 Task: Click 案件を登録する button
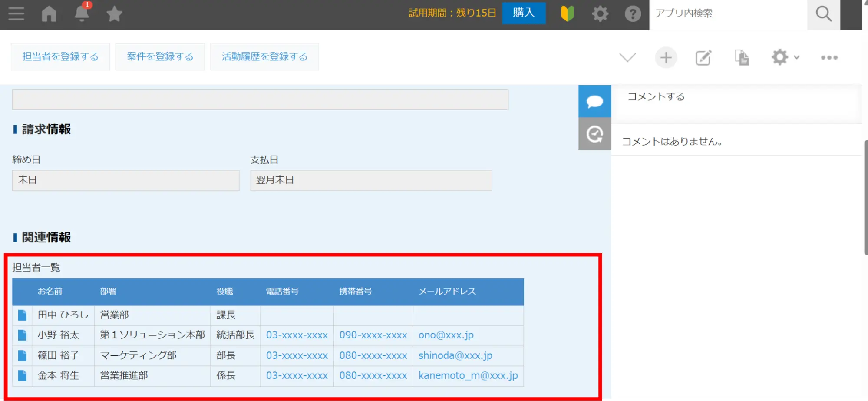(x=160, y=56)
